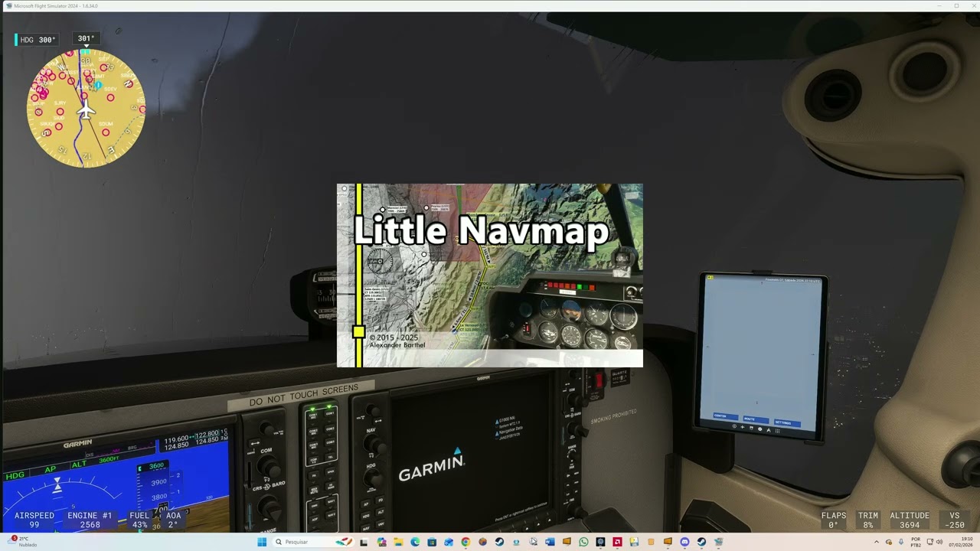980x551 pixels.
Task: Click the FUEL 43% readout
Action: (x=139, y=520)
